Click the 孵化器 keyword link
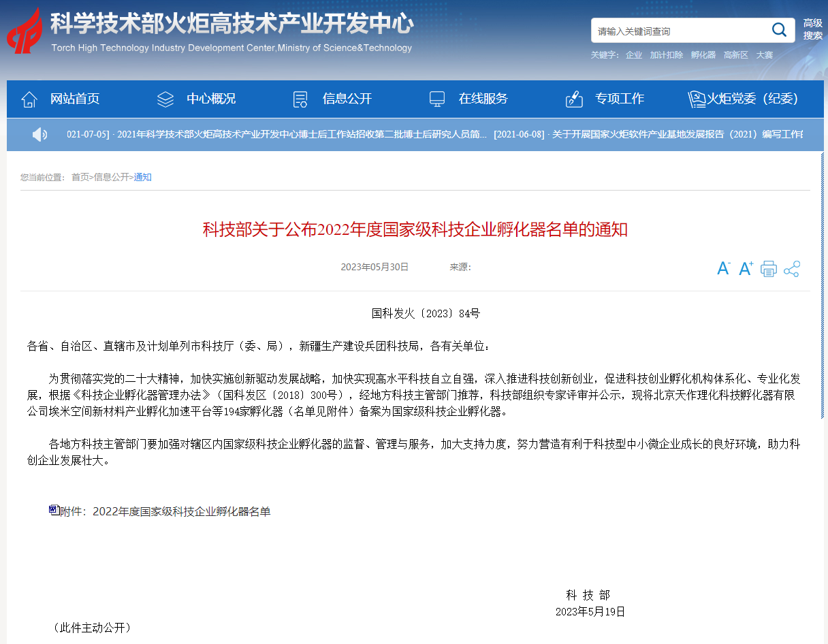This screenshot has height=644, width=828. tap(703, 55)
